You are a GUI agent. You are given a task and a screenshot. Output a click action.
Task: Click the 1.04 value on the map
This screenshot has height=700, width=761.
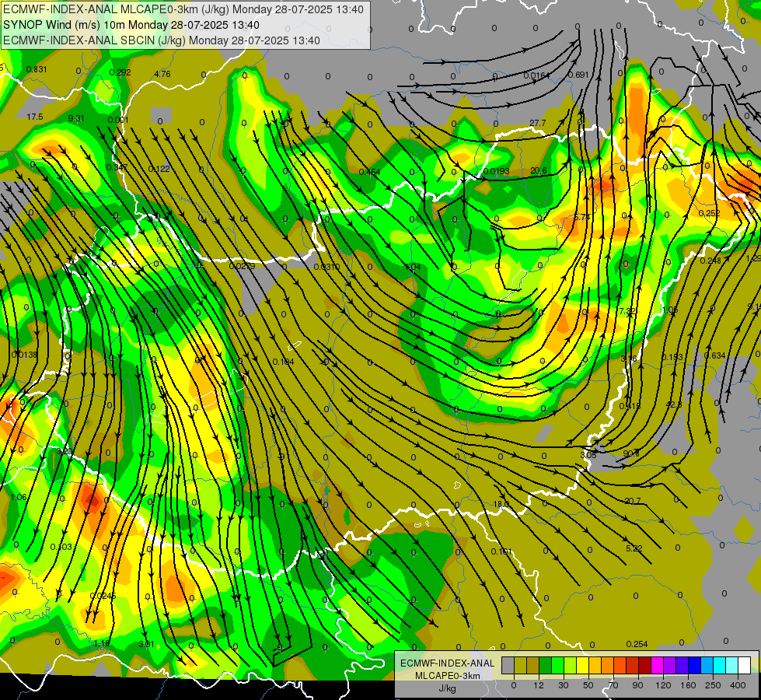click(x=413, y=268)
